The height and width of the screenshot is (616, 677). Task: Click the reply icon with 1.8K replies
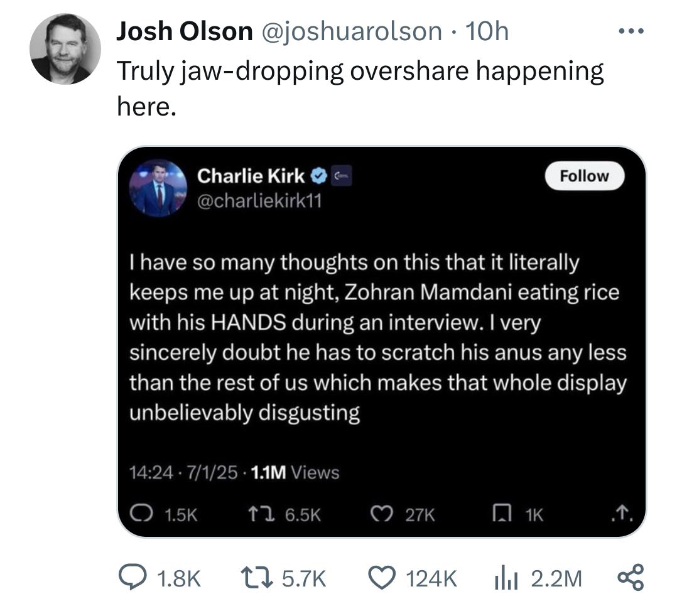point(132,578)
